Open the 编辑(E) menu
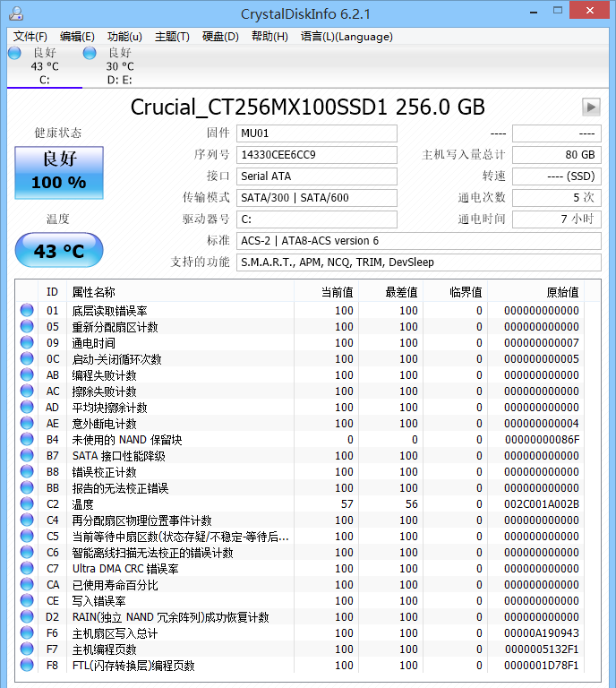Screen dimensions: 616x688 77,37
